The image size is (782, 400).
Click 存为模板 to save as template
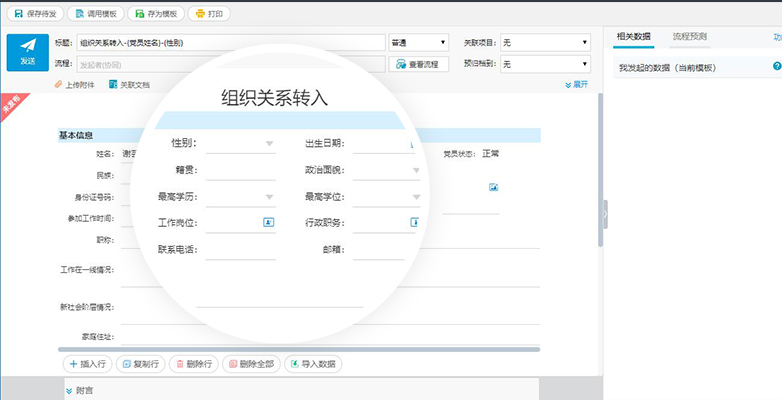pos(157,14)
